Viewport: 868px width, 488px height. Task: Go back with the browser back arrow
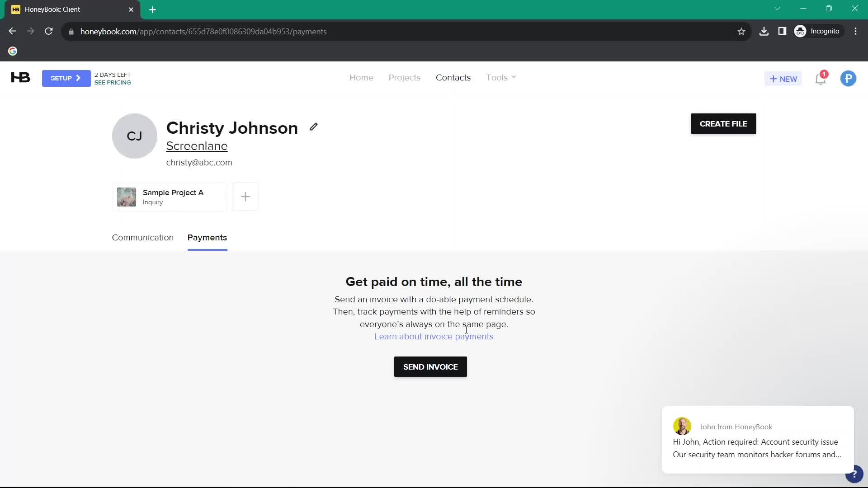coord(12,31)
